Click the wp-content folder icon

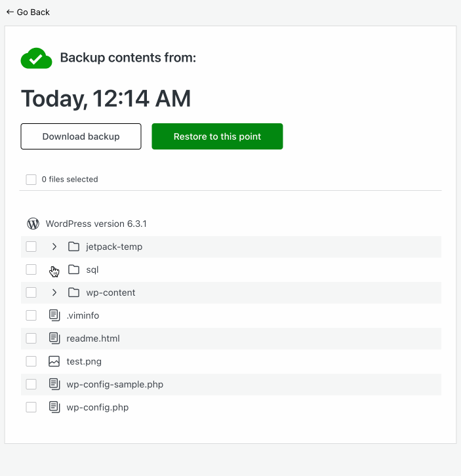[x=73, y=292]
